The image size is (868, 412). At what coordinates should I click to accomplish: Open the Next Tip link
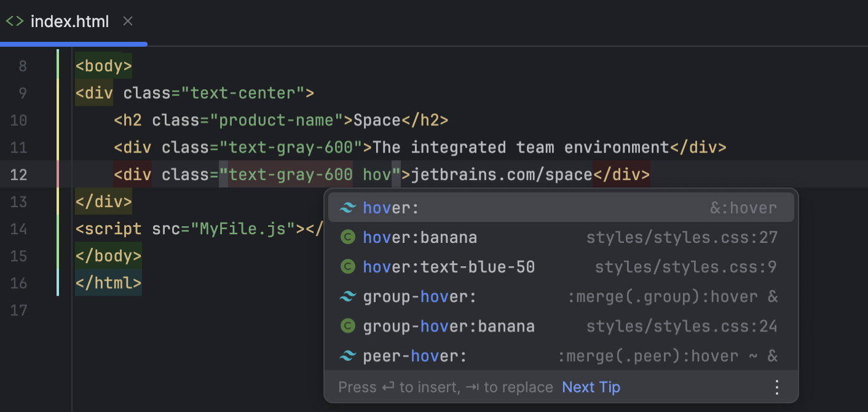591,387
